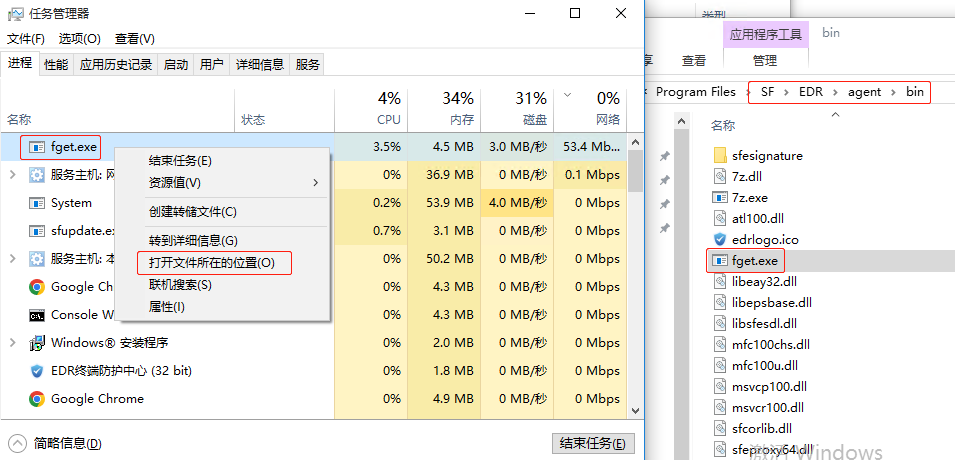Click the edrlogo.ico shield file icon
955x460 pixels.
point(720,240)
